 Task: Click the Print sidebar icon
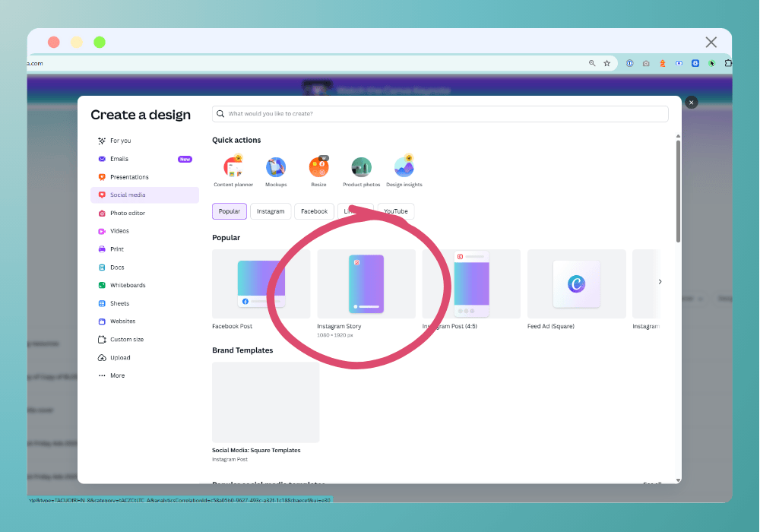(102, 249)
